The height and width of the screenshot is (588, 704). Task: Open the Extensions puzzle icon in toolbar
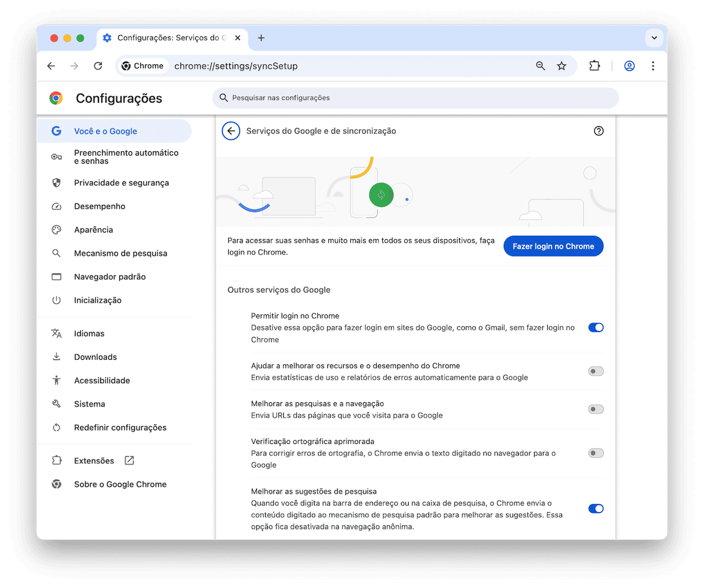595,66
